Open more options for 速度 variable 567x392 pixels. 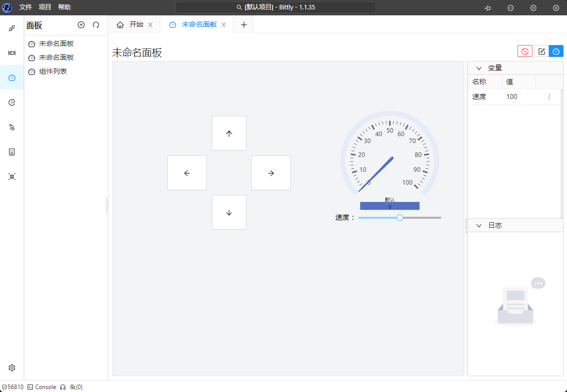pyautogui.click(x=549, y=97)
